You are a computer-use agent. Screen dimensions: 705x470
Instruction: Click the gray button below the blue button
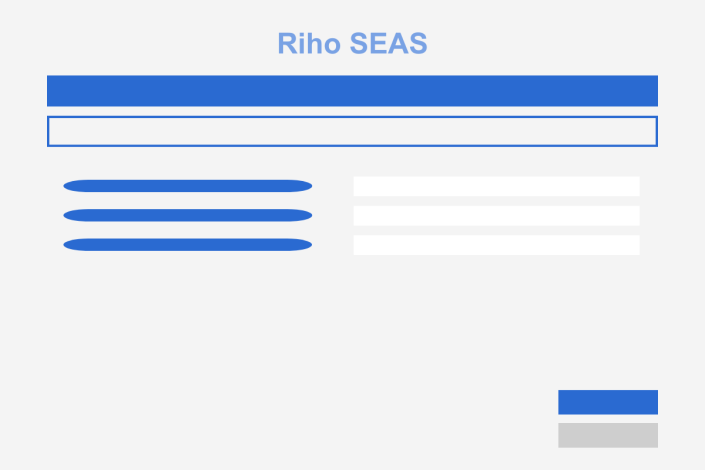(608, 435)
